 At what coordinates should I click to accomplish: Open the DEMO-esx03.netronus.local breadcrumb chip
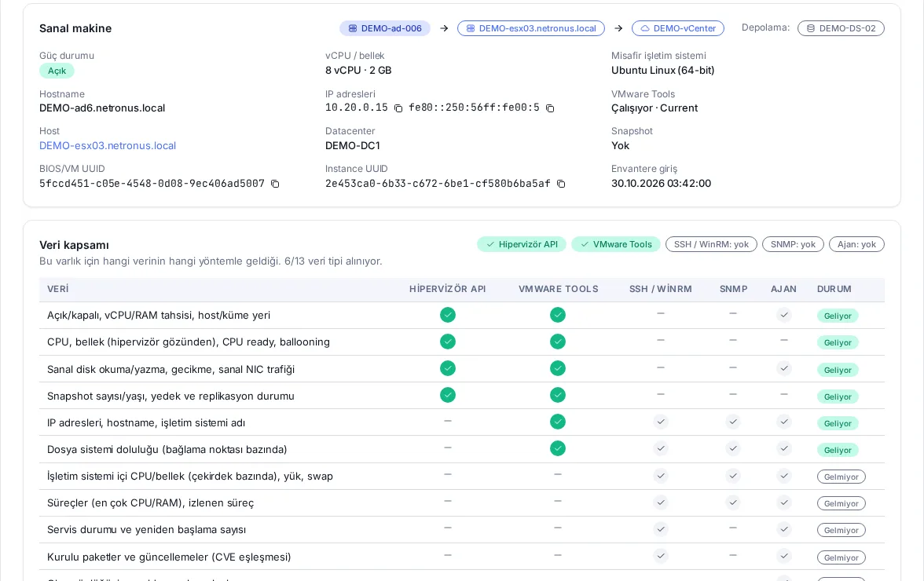[531, 28]
